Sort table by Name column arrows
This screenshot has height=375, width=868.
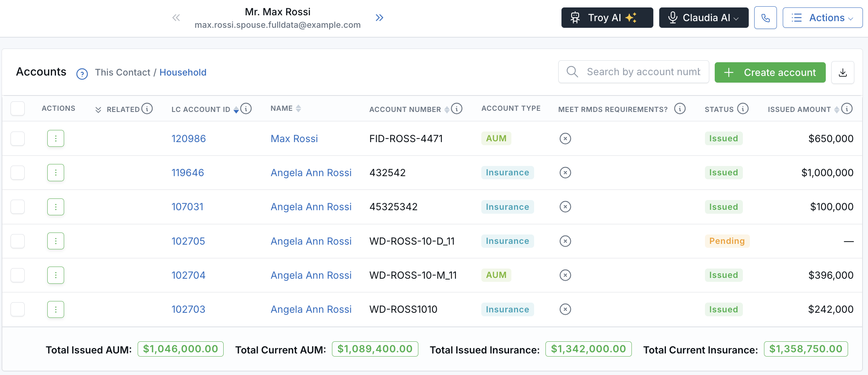tap(298, 108)
